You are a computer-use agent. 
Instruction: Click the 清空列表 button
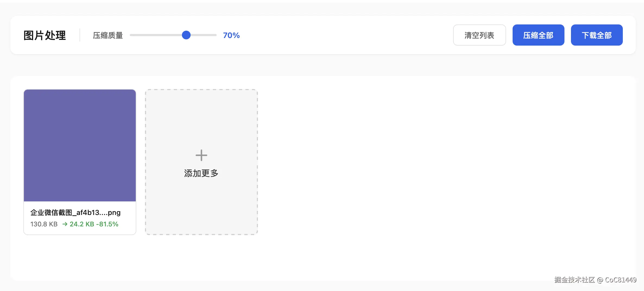tap(479, 35)
